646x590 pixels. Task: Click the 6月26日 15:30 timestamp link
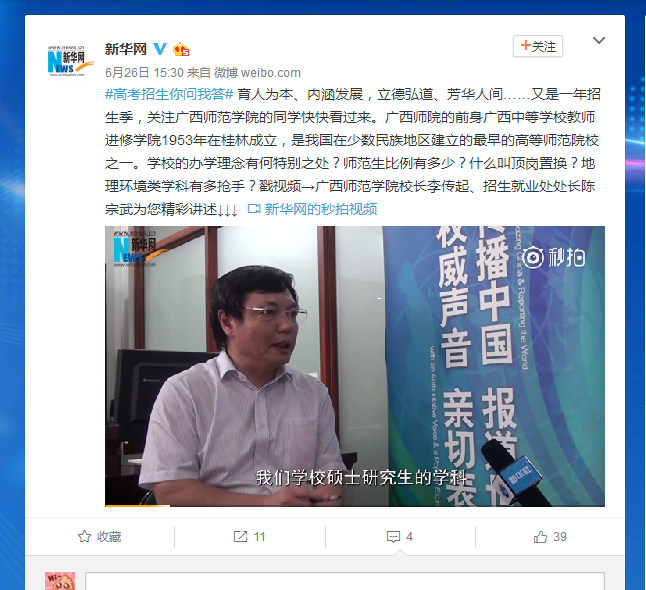pos(144,73)
